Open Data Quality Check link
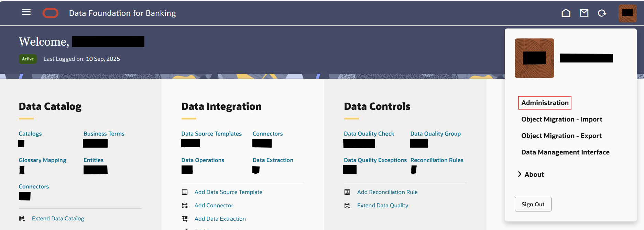 tap(369, 134)
